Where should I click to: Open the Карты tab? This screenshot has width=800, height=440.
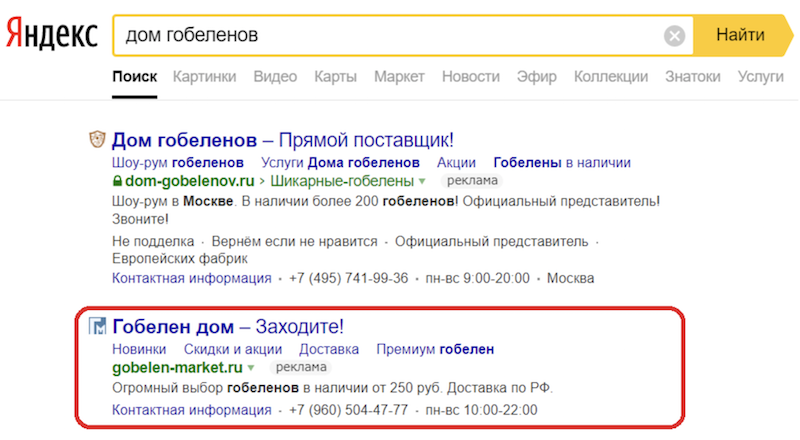335,77
